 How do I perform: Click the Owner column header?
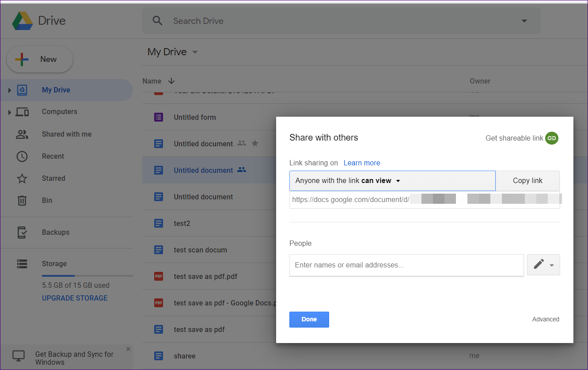[480, 81]
